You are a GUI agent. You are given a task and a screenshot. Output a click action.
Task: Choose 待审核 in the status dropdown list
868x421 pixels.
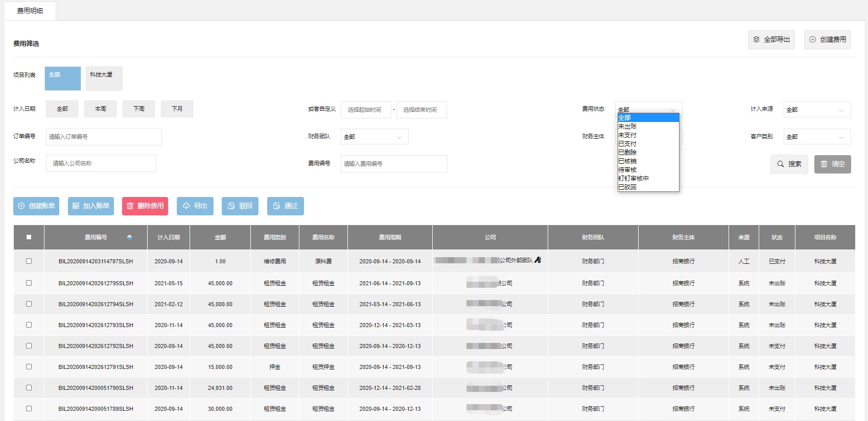628,170
